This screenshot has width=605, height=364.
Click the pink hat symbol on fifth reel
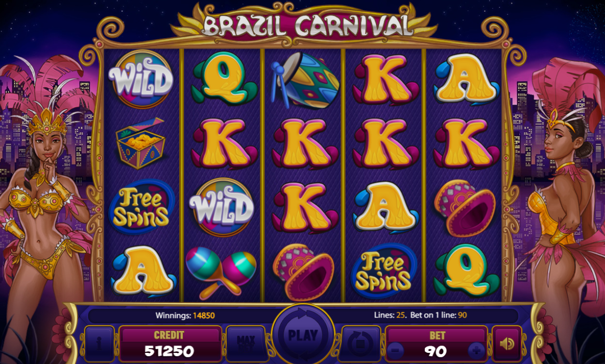pyautogui.click(x=465, y=207)
